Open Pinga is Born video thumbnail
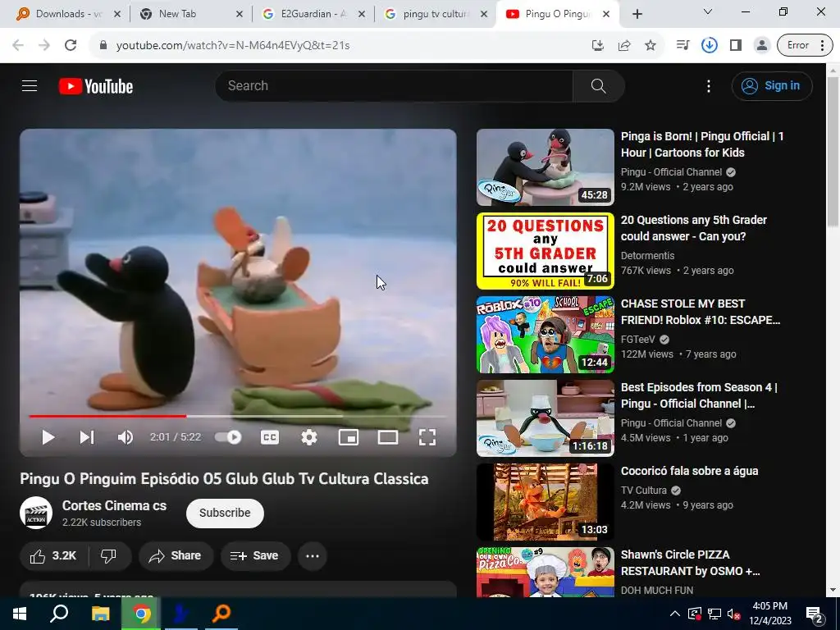This screenshot has width=840, height=630. [546, 167]
